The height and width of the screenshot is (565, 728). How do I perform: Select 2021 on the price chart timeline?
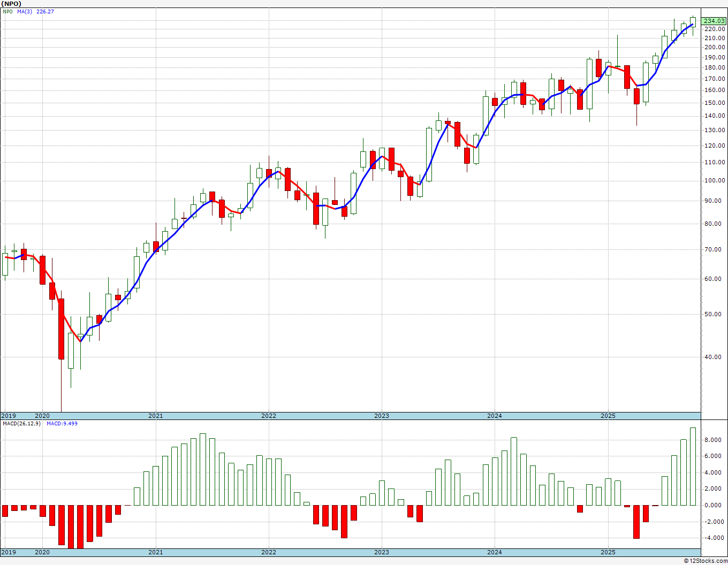coord(156,416)
